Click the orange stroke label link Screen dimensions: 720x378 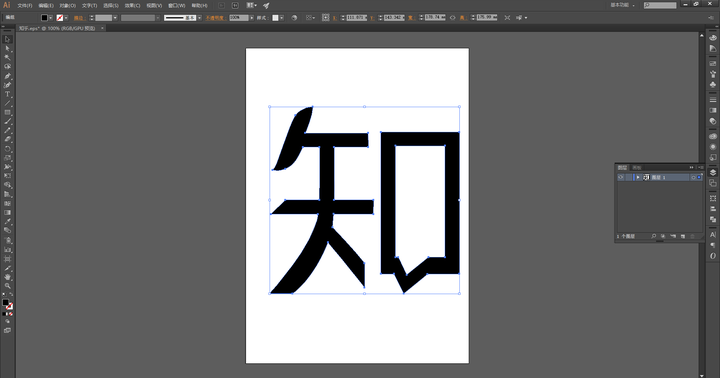click(79, 18)
